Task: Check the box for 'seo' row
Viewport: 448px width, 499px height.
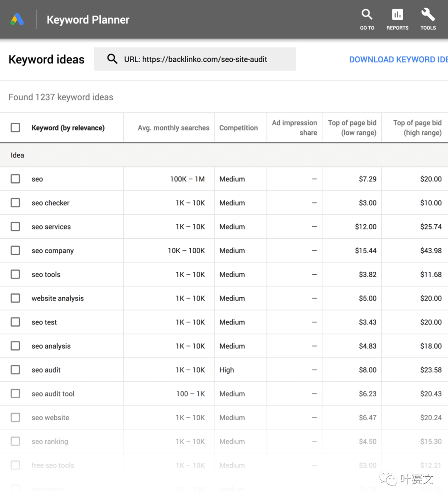Action: coord(15,179)
